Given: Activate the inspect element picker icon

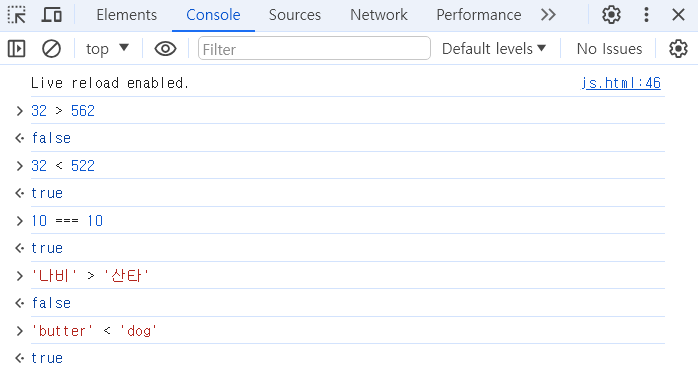Looking at the screenshot, I should click(16, 15).
